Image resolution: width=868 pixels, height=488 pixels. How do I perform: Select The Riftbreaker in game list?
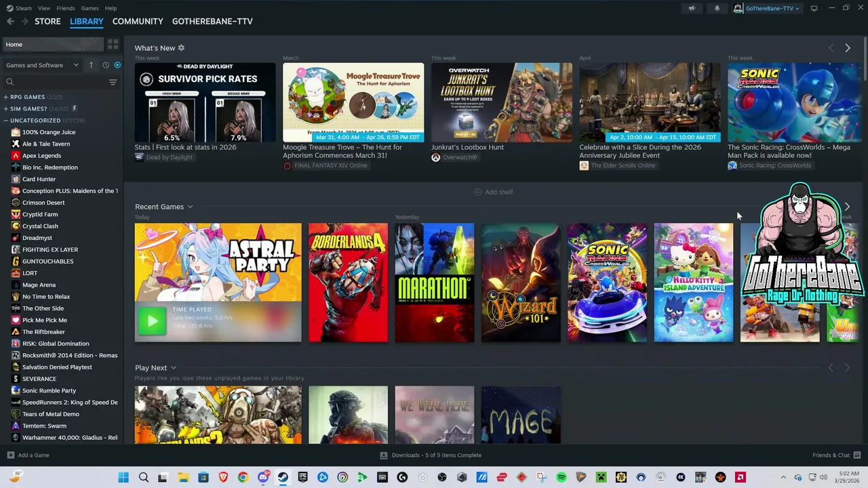43,332
